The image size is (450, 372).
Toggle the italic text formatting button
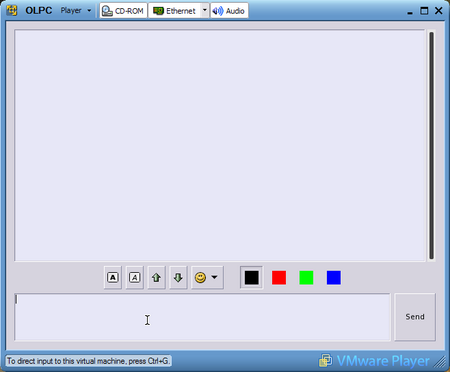pos(135,277)
